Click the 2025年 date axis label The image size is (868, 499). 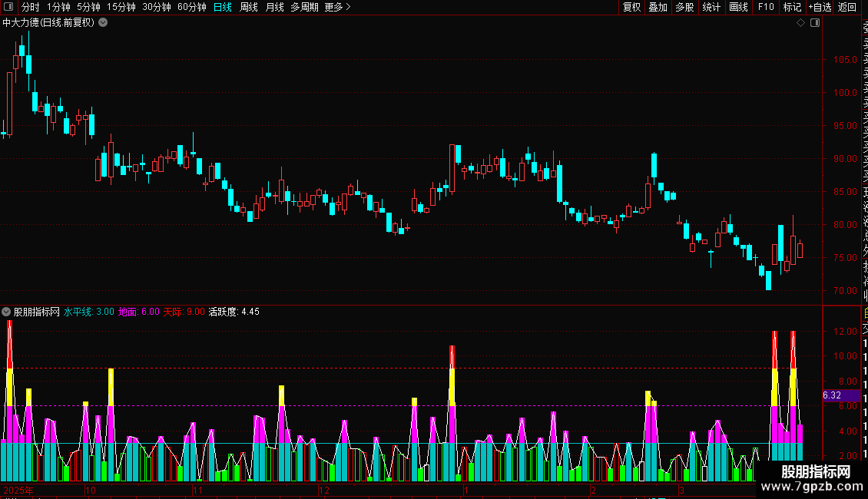[18, 490]
